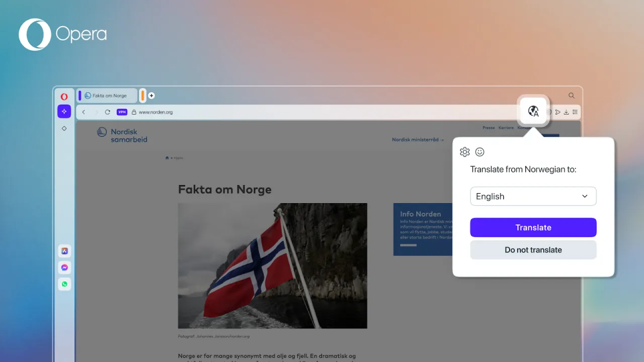Open Messenger from the sidebar
The width and height of the screenshot is (644, 362).
[64, 267]
